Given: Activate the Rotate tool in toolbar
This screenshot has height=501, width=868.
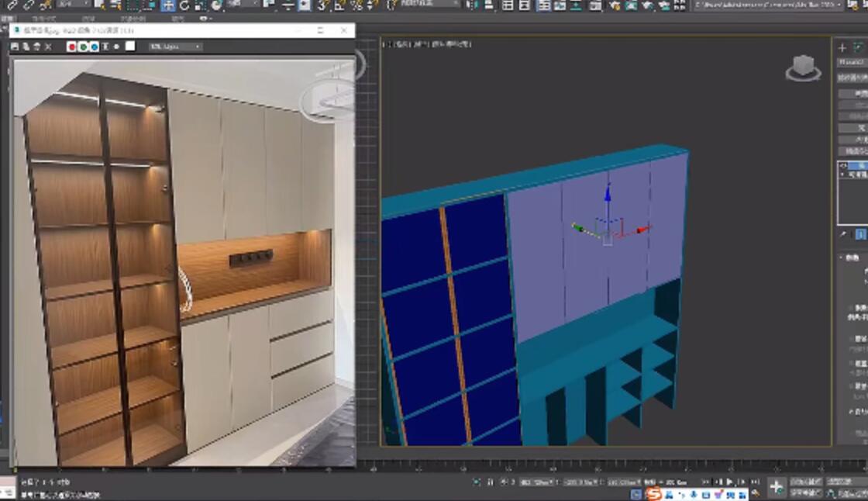Looking at the screenshot, I should coord(184,5).
